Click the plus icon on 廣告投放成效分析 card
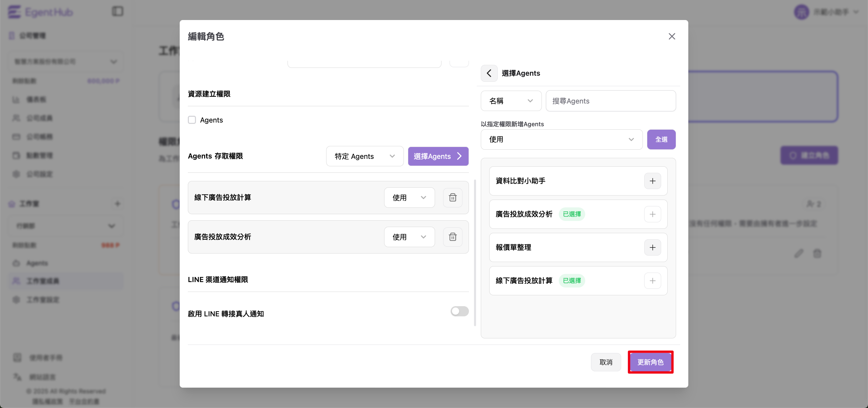This screenshot has width=868, height=408. (652, 214)
